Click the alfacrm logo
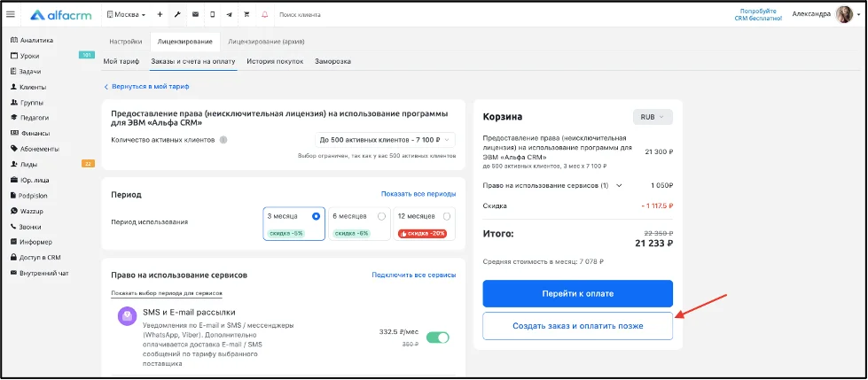The width and height of the screenshot is (868, 380). click(60, 15)
